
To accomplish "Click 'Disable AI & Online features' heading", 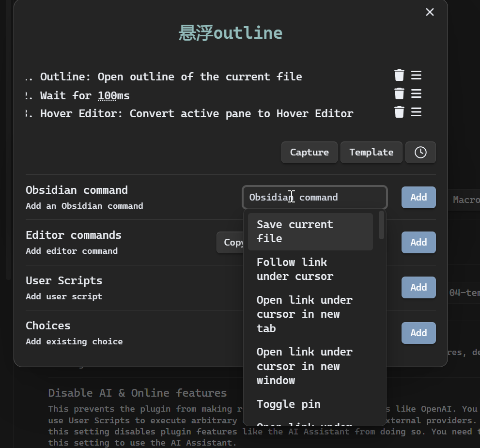I will point(138,393).
